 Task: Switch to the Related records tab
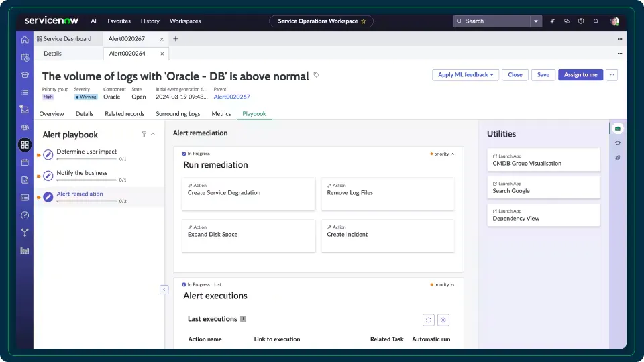tap(125, 114)
